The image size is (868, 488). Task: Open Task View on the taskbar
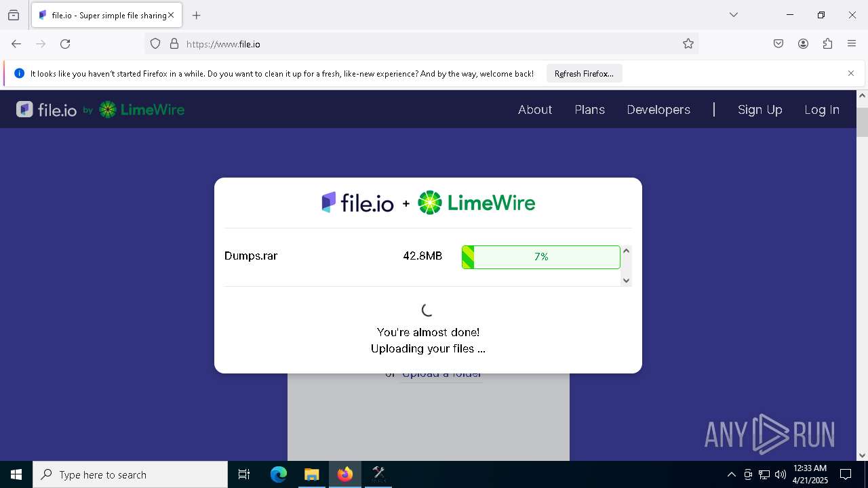(x=244, y=474)
